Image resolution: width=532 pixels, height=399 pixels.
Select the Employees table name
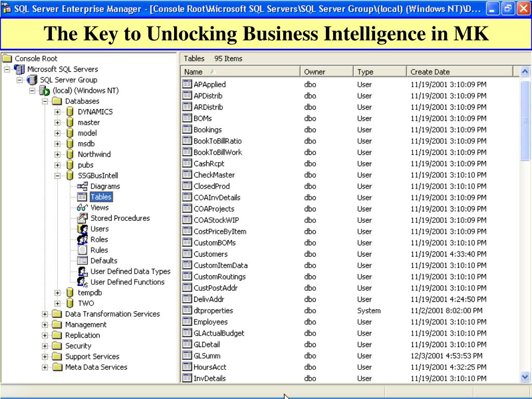211,322
